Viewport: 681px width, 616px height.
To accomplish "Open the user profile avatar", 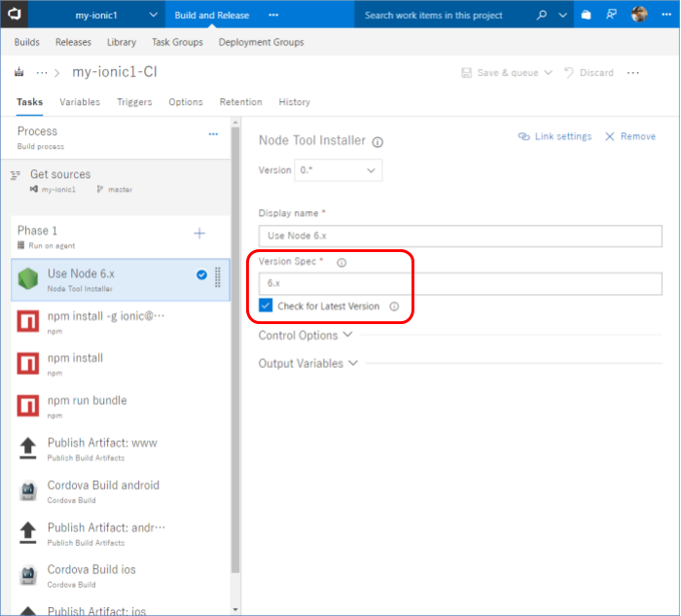I will point(639,15).
